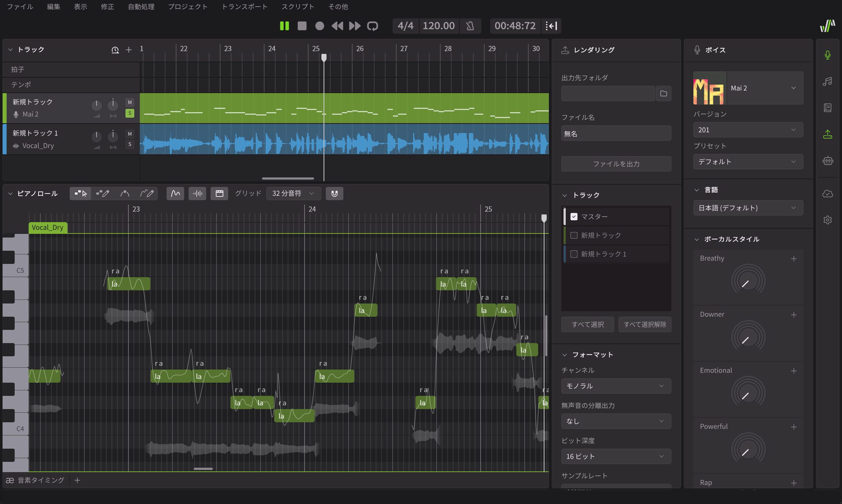The height and width of the screenshot is (504, 842).
Task: Open the music notes panel in sidebar
Action: point(827,81)
